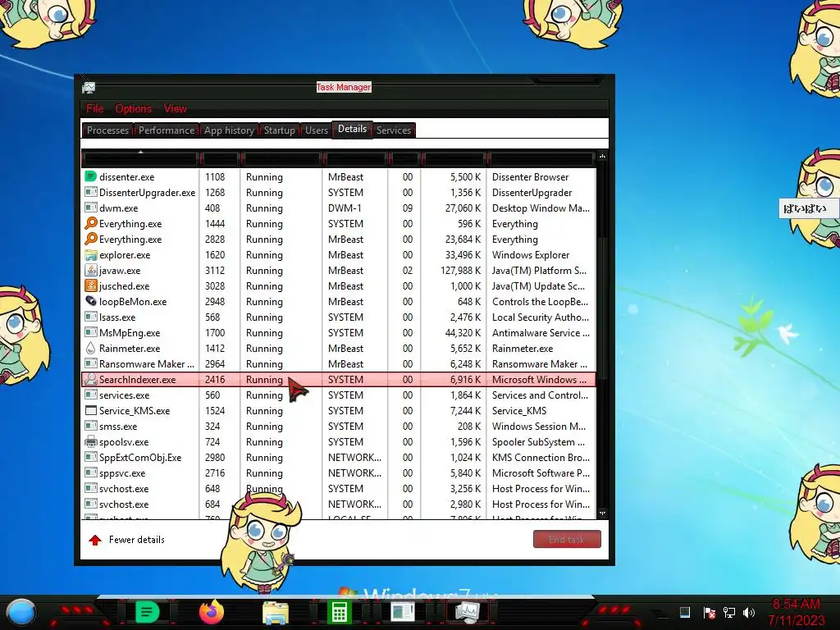Viewport: 840px width, 630px height.
Task: Click Everything.exe icon with PID 2828
Action: point(91,239)
